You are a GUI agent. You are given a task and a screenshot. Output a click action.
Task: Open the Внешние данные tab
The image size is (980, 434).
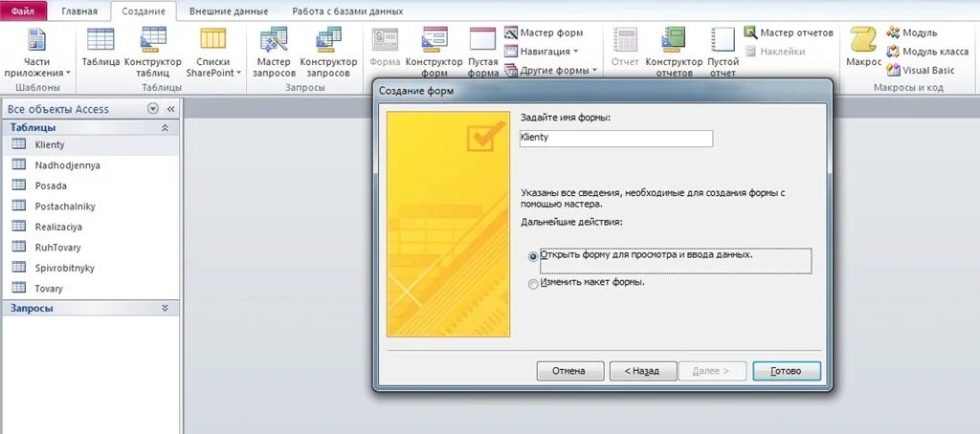[229, 11]
